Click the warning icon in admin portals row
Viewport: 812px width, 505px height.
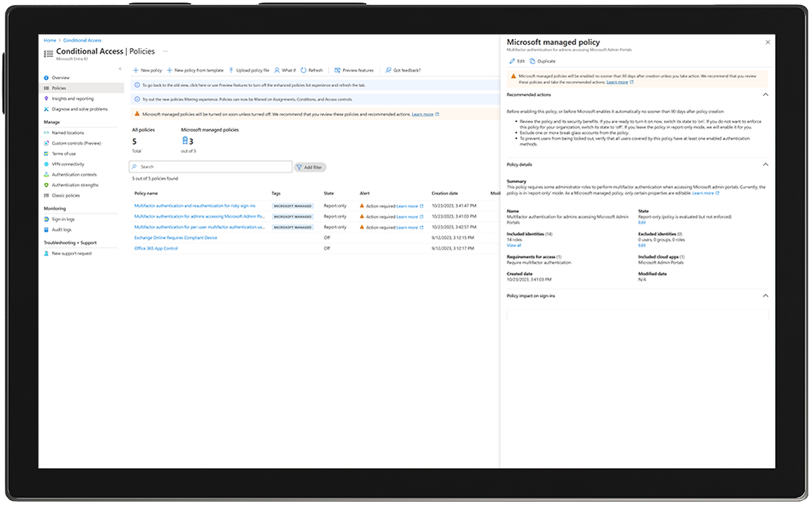[362, 216]
